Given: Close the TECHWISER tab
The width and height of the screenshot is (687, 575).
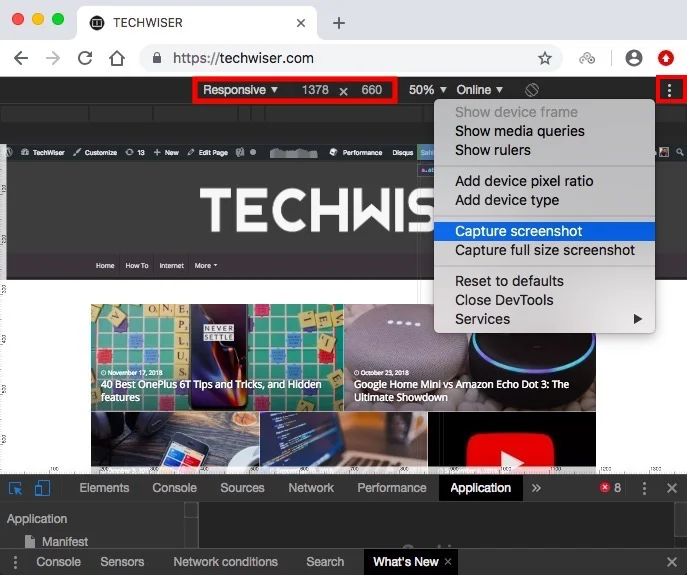Looking at the screenshot, I should [x=301, y=23].
